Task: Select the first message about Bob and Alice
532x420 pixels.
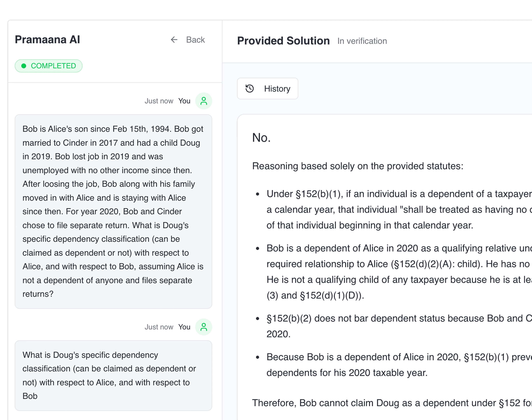Action: pos(113,211)
